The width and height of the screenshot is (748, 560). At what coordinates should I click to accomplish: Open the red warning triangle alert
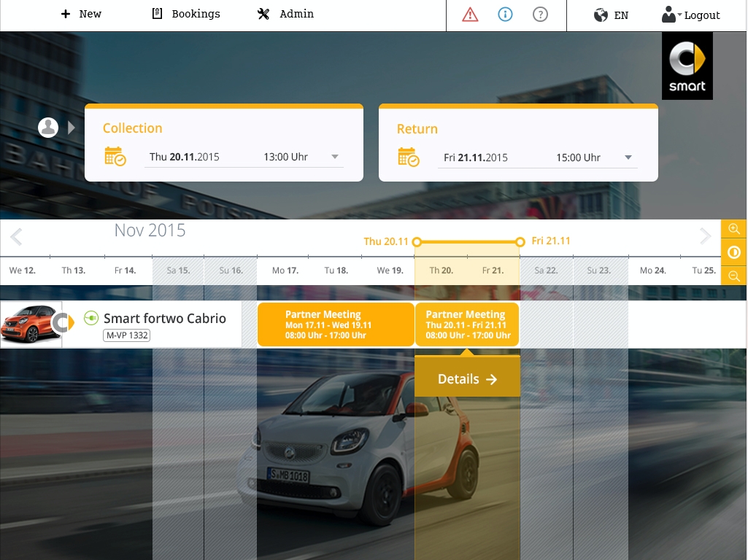[470, 15]
